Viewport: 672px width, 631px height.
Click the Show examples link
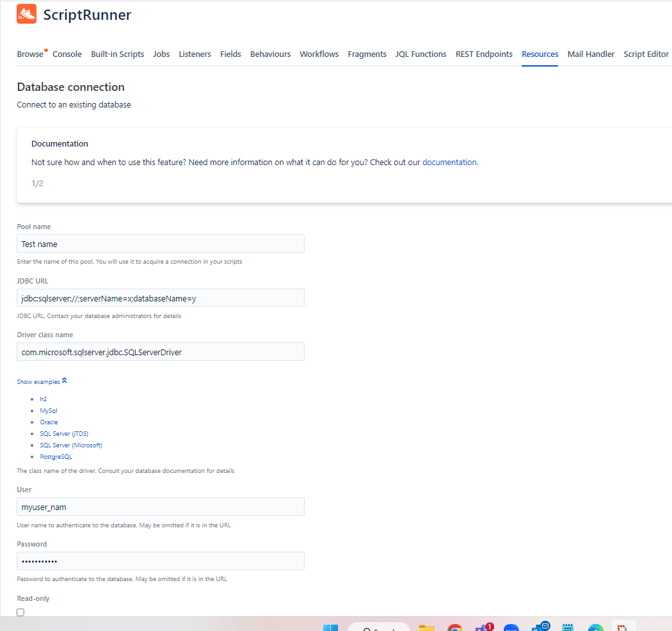click(38, 381)
